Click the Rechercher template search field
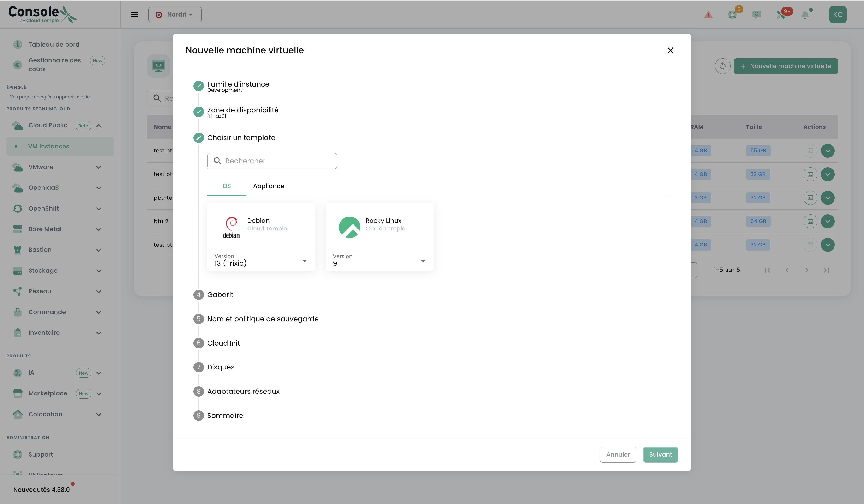Viewport: 864px width, 504px height. tap(272, 161)
